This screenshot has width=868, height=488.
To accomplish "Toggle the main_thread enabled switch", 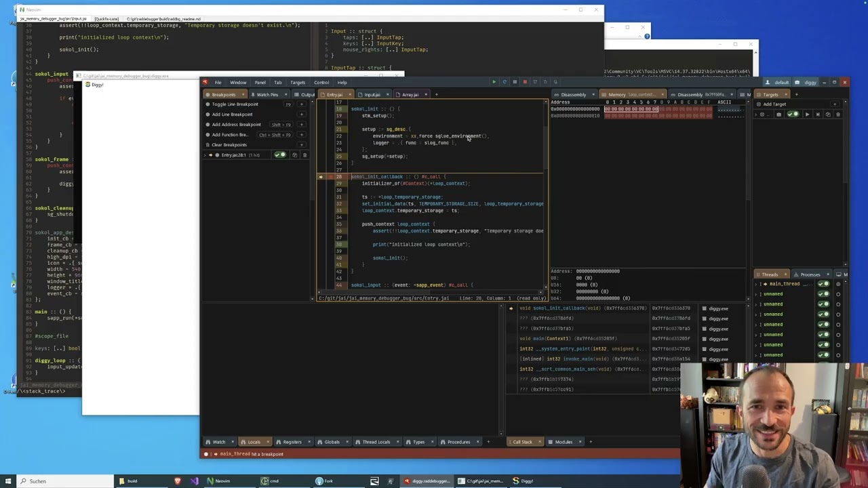I will (824, 284).
